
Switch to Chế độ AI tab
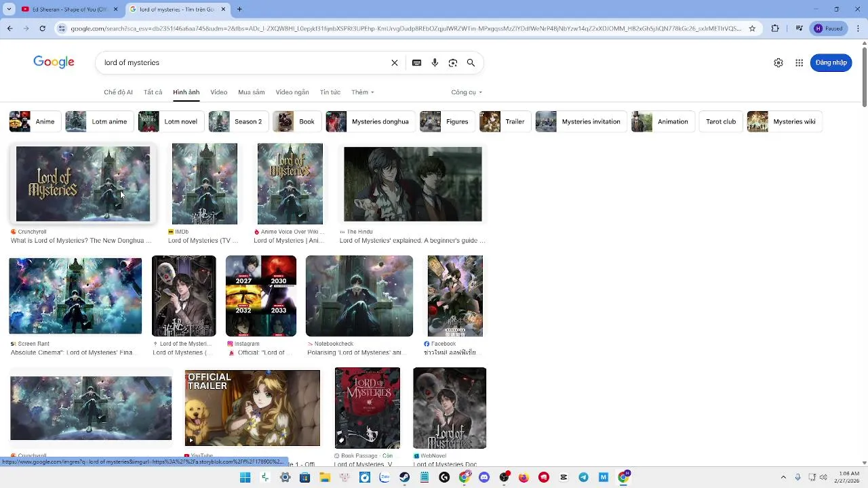(118, 92)
